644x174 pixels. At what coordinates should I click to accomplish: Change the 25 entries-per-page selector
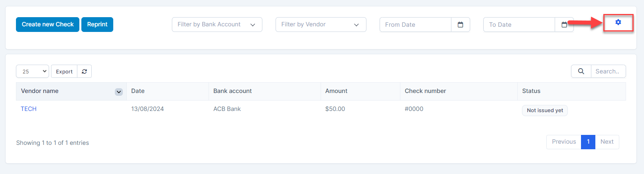(32, 71)
